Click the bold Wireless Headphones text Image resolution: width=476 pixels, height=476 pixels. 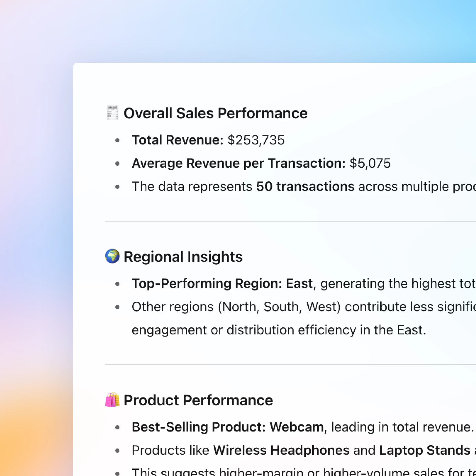coord(281,450)
